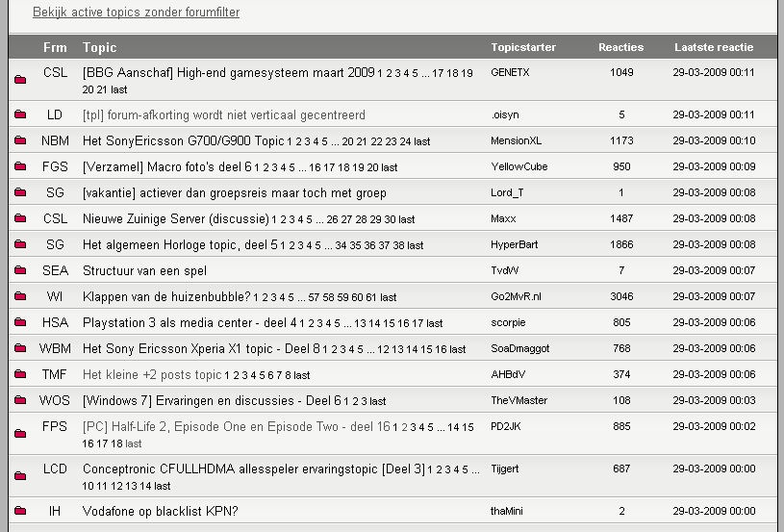Click the folder icon beside the Vodafone blacklist topic
Screen dimensions: 784x532
pyautogui.click(x=19, y=511)
